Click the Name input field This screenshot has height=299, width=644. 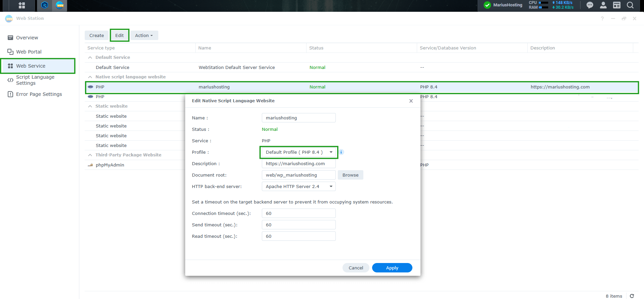point(299,118)
